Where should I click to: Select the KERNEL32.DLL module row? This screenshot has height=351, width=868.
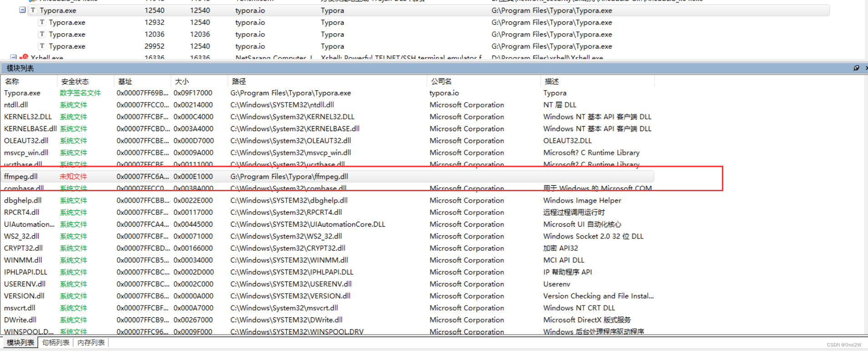[x=328, y=117]
